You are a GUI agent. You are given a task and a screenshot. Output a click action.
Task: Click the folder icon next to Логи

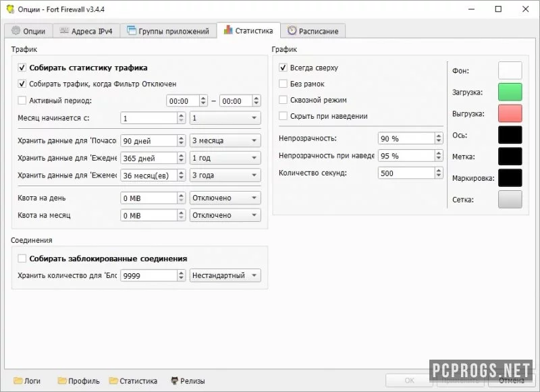point(18,381)
